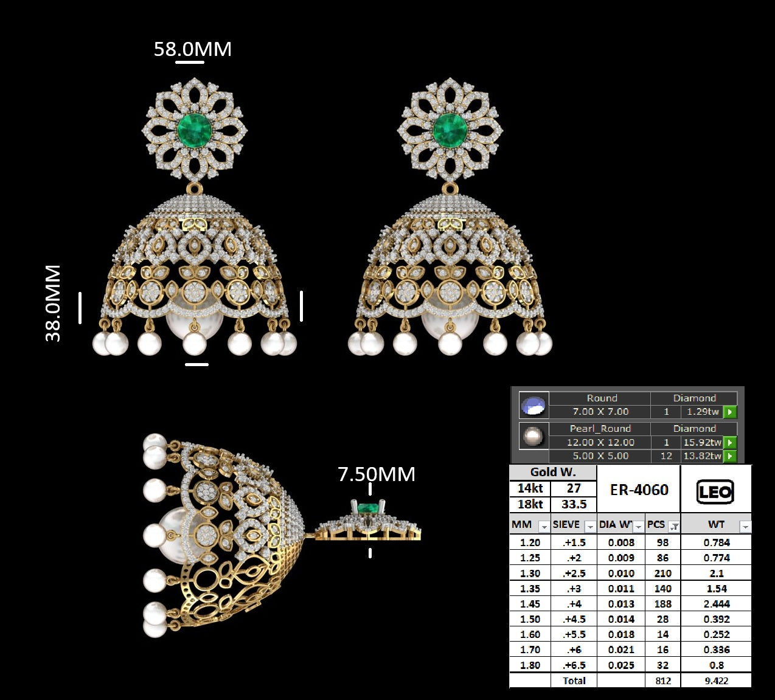Expand the SIEVE column filter dropdown
775x700 pixels.
coord(589,526)
